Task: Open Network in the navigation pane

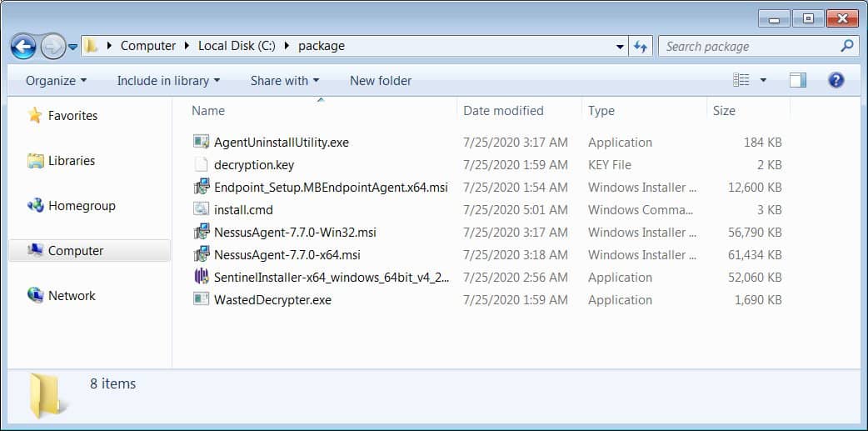Action: point(72,295)
